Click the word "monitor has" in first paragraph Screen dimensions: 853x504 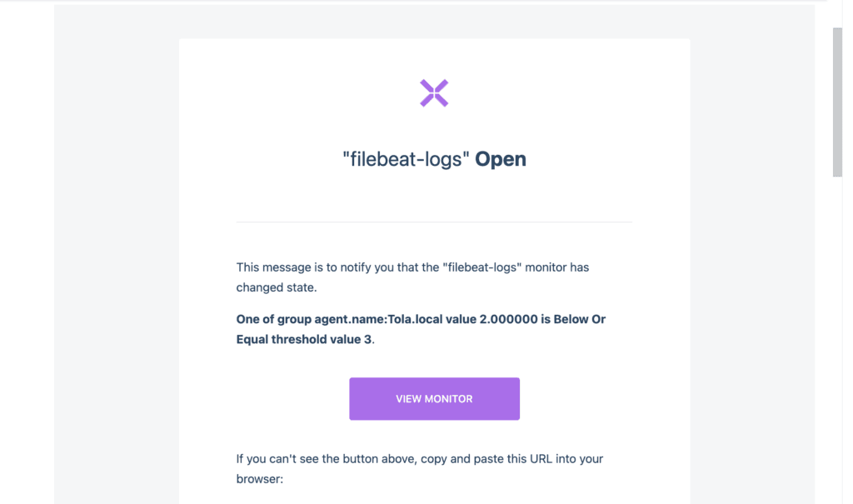(557, 267)
